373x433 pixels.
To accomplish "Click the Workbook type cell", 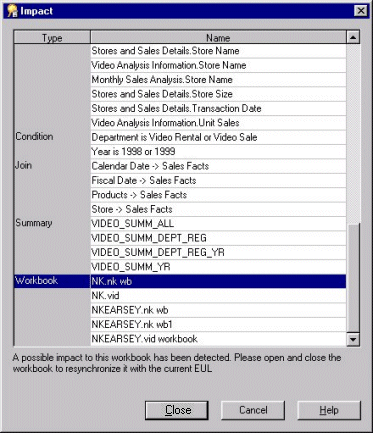I will click(52, 281).
